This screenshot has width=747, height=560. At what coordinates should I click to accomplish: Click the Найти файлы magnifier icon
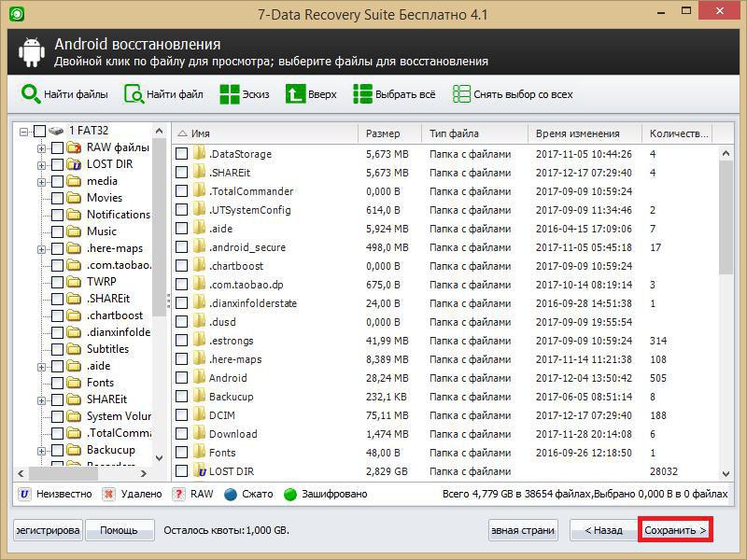31,94
